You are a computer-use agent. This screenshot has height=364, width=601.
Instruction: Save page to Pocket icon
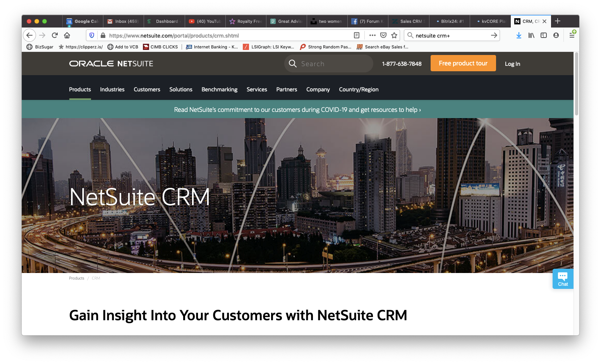(x=383, y=35)
